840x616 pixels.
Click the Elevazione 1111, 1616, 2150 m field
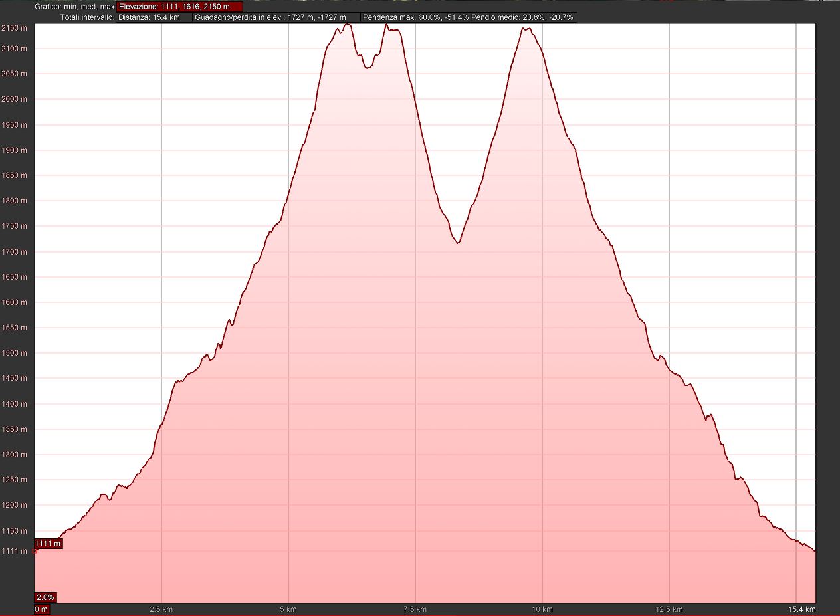(x=179, y=6)
